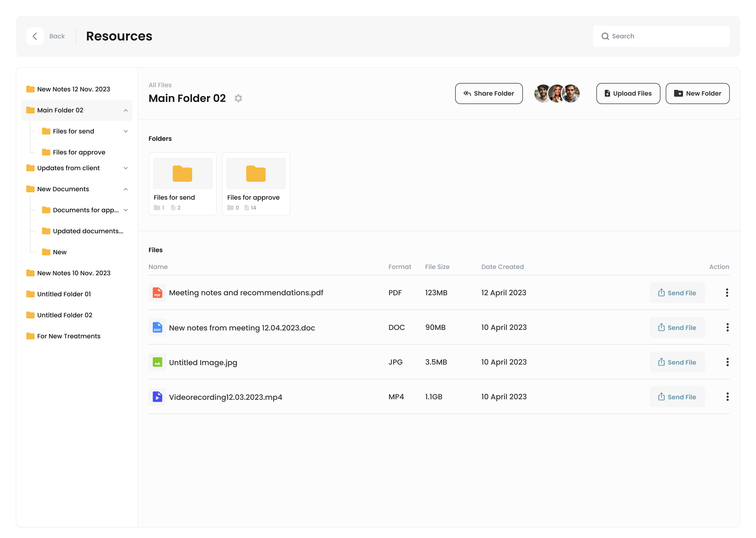Click the Date Created column header
The image size is (756, 538).
[502, 267]
